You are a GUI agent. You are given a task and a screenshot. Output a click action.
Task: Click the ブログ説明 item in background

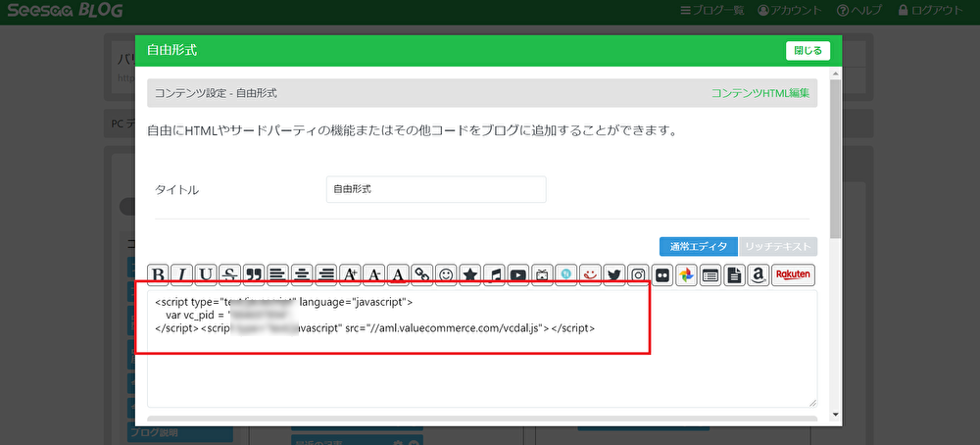click(180, 432)
